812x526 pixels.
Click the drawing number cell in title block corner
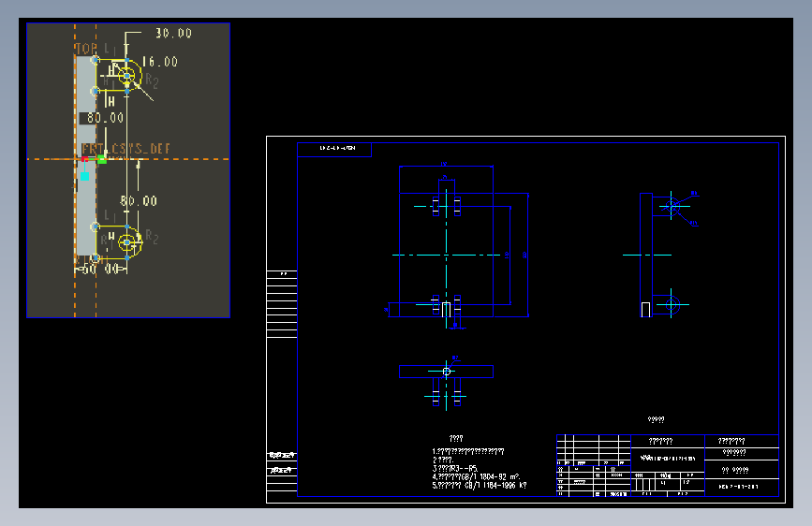[741, 488]
